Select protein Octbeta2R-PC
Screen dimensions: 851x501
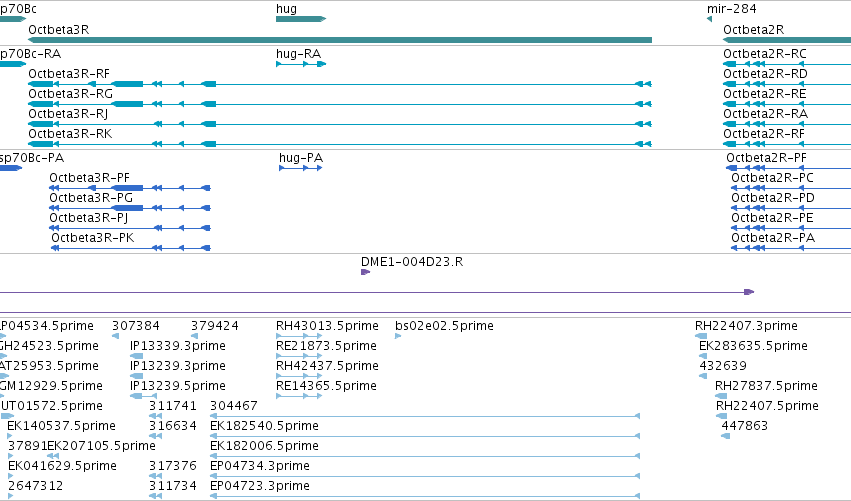(x=772, y=178)
